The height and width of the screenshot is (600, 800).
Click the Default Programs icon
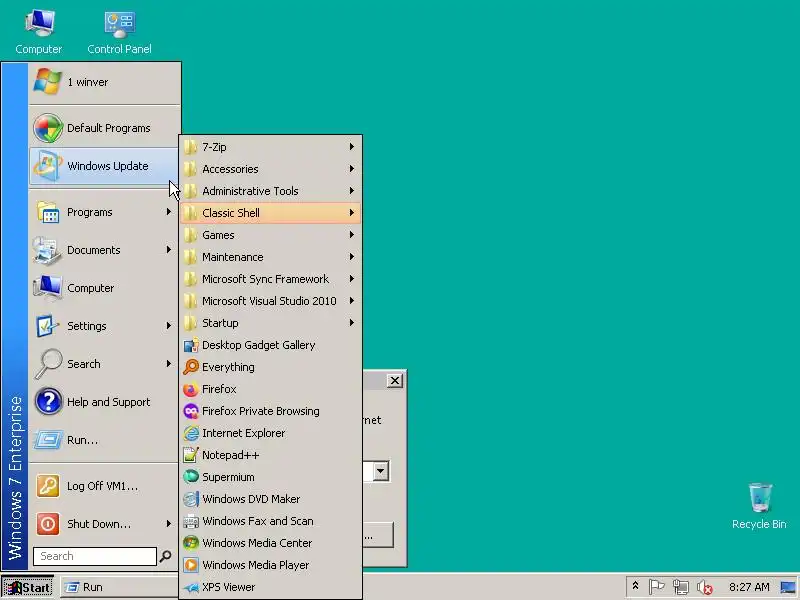click(47, 128)
